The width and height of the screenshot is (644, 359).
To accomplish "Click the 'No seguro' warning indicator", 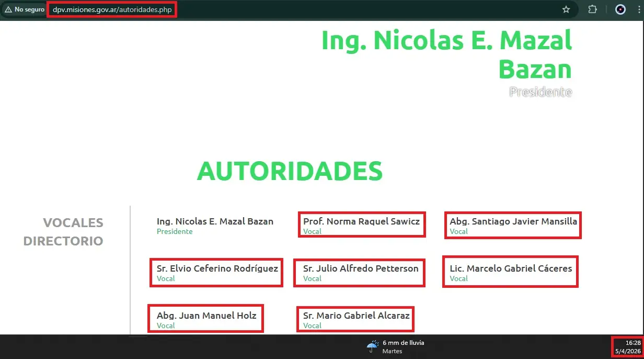I will pos(25,9).
